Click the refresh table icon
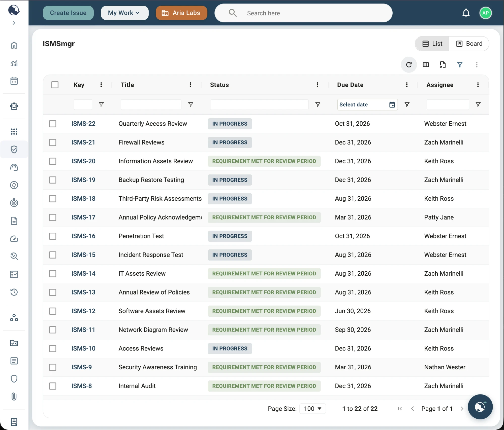504x430 pixels. [x=409, y=65]
